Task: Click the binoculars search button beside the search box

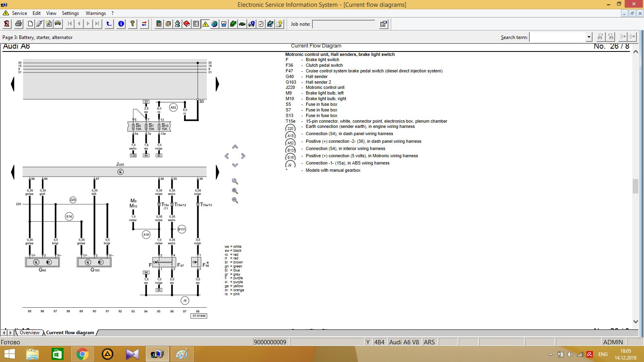Action: [x=600, y=37]
